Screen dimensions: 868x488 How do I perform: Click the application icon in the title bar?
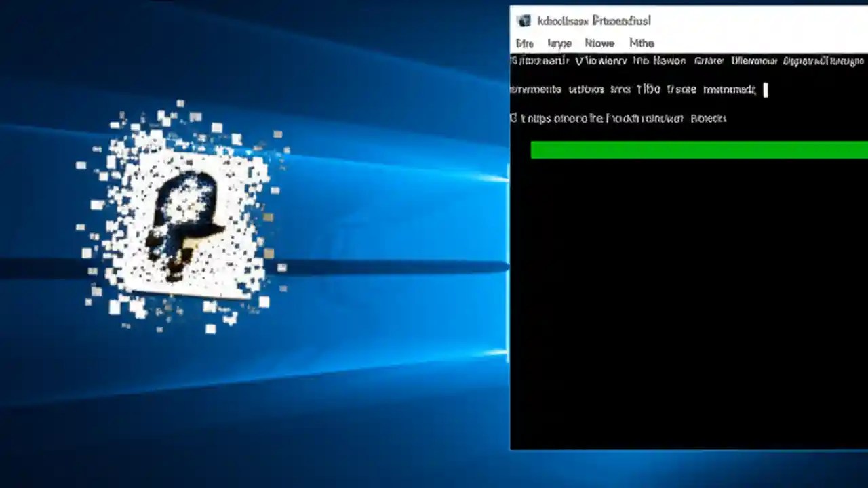pos(524,20)
